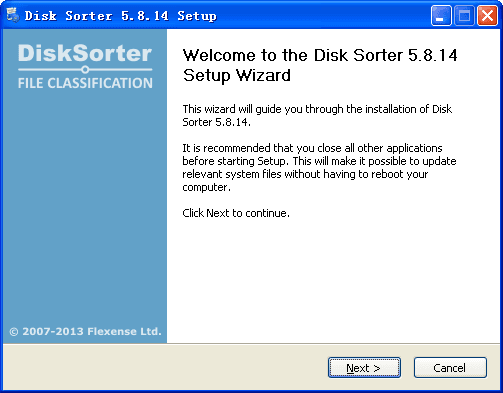
Task: Click the 'Welcome to the Disk Sorter 5.8.14' heading
Action: tap(320, 65)
